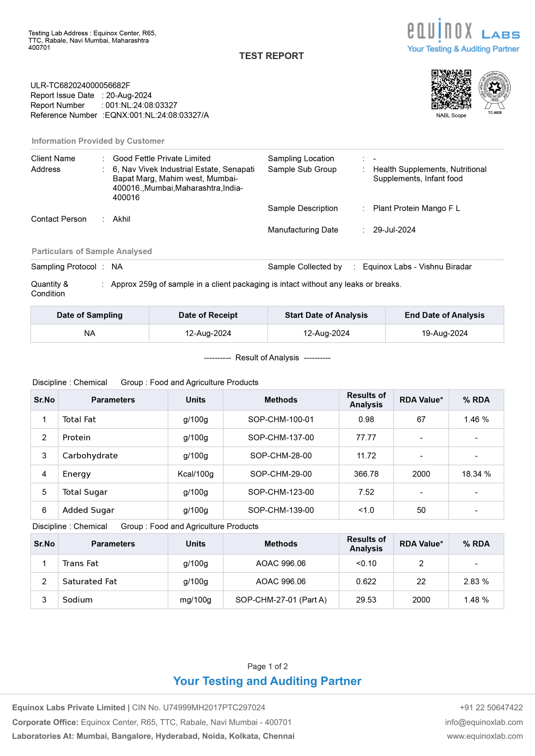Click Start Date of Analysis header cell
Image resolution: width=535 pixels, height=756 pixels.
click(x=326, y=315)
